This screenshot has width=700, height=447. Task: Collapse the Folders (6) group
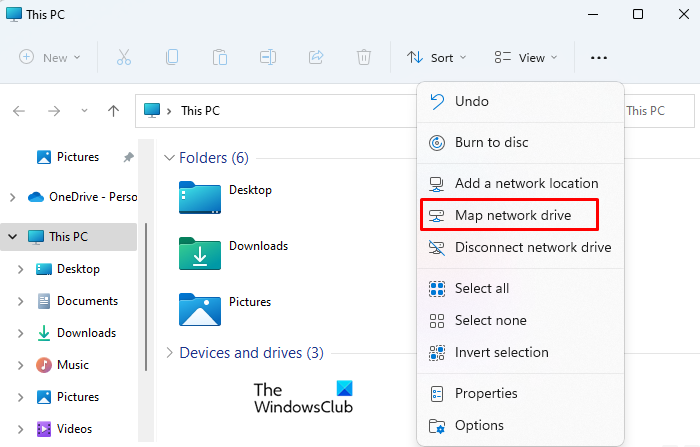(169, 158)
